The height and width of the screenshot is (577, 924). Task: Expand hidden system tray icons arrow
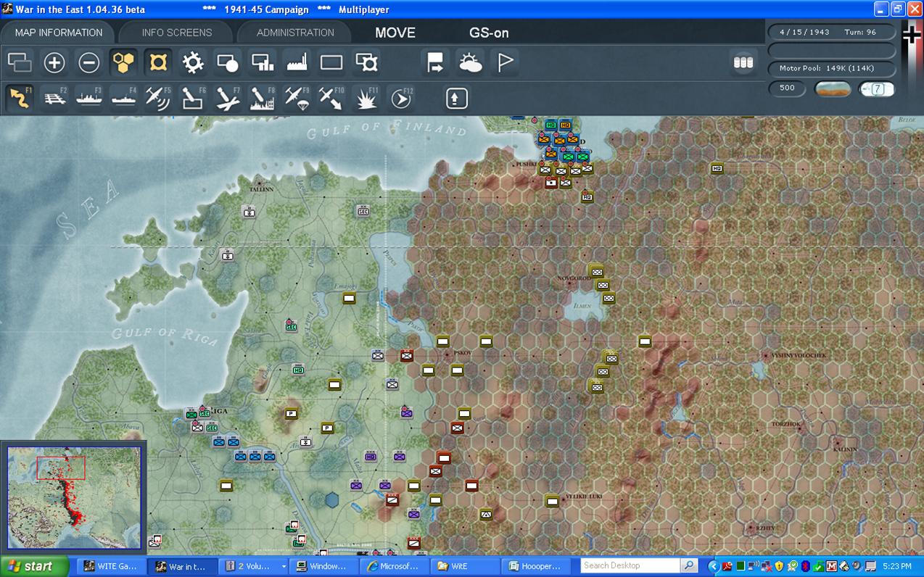713,566
